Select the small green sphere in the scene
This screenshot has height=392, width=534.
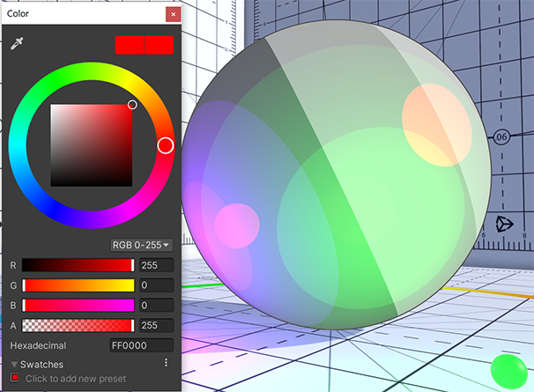[x=508, y=370]
